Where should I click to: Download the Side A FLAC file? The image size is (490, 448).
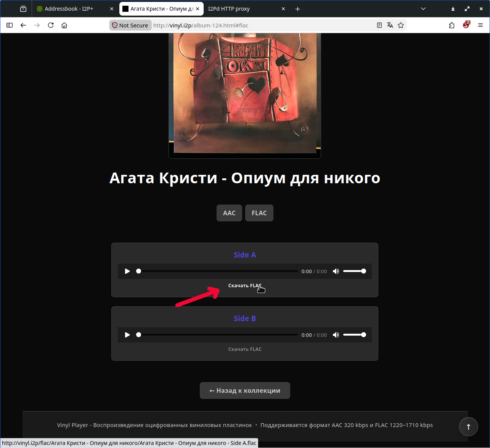pyautogui.click(x=245, y=286)
